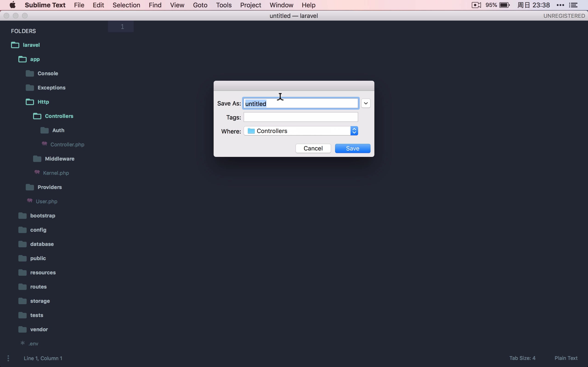Click the Where dropdown to change location
This screenshot has width=588, height=367.
301,131
